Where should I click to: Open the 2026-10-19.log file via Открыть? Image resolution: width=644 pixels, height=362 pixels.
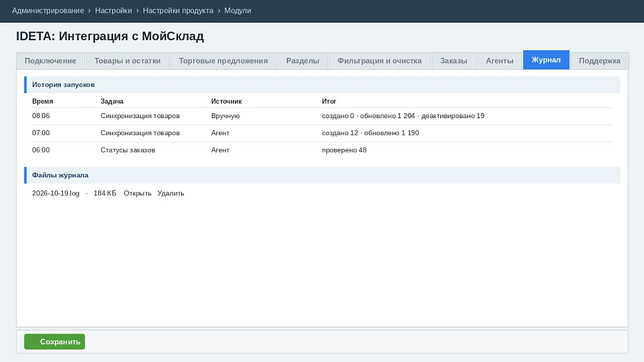click(x=137, y=194)
